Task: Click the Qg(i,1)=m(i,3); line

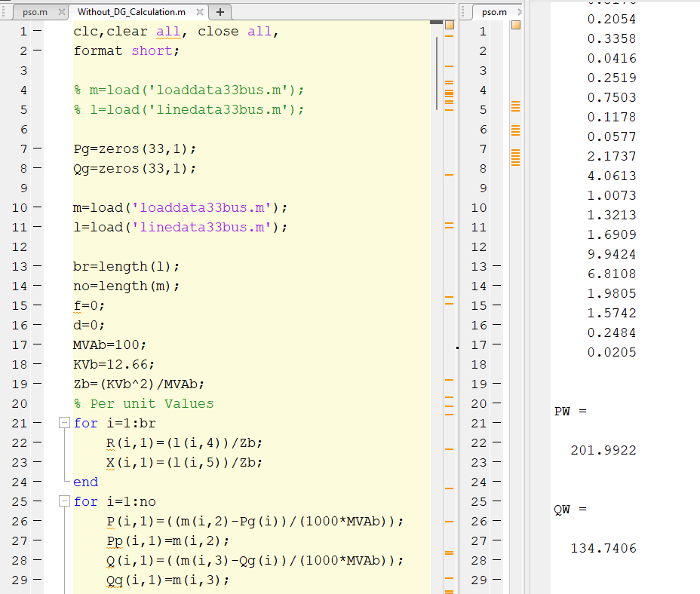Action: pos(168,580)
